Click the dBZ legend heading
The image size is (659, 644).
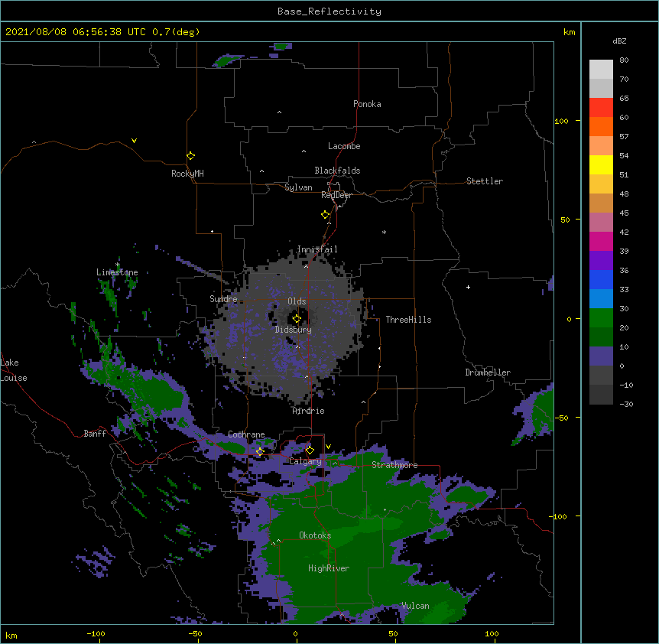pyautogui.click(x=619, y=41)
